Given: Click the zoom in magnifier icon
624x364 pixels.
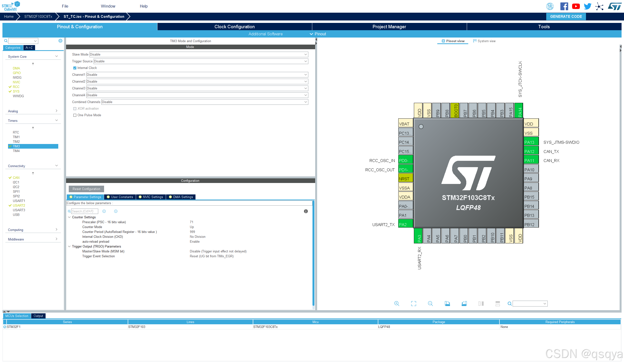Looking at the screenshot, I should click(x=396, y=304).
